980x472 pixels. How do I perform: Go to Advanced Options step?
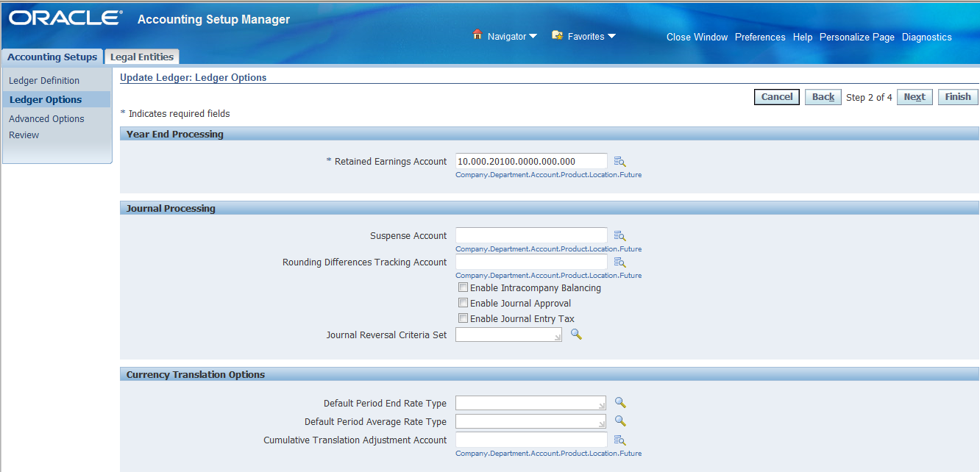click(46, 119)
